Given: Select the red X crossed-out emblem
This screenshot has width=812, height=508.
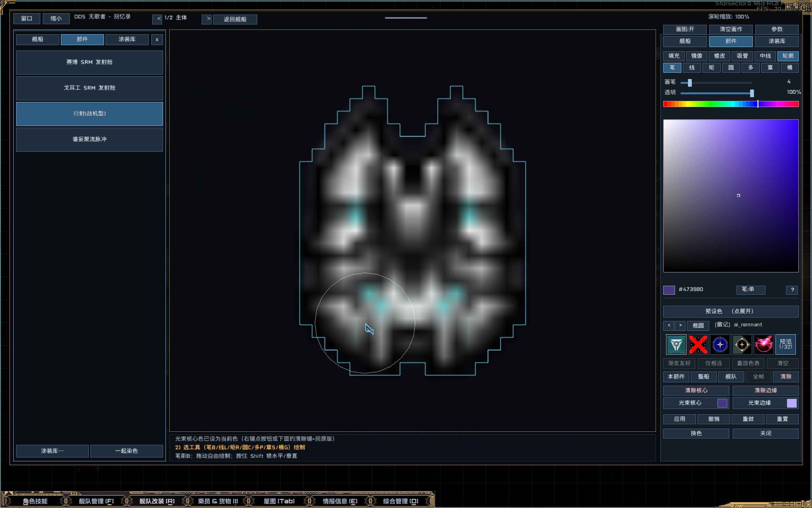Looking at the screenshot, I should pyautogui.click(x=698, y=344).
